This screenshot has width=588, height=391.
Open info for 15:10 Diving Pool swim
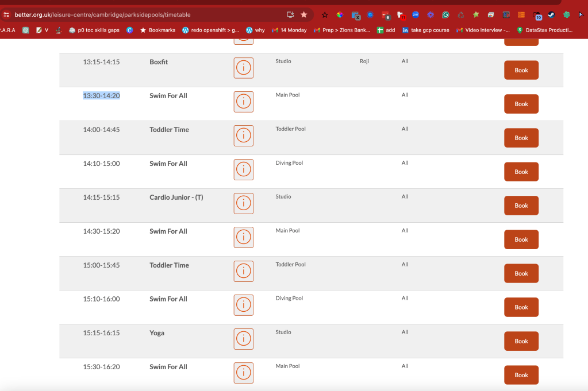tap(243, 305)
